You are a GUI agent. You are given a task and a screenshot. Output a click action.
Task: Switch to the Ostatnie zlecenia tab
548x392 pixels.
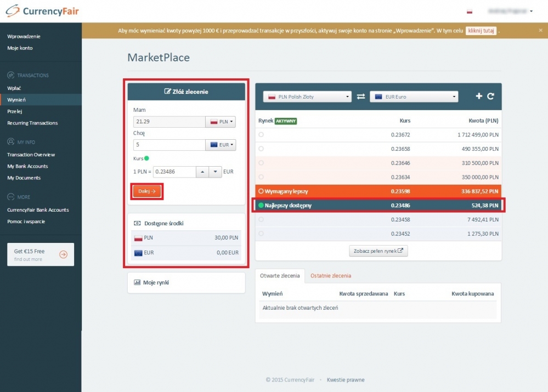point(331,276)
